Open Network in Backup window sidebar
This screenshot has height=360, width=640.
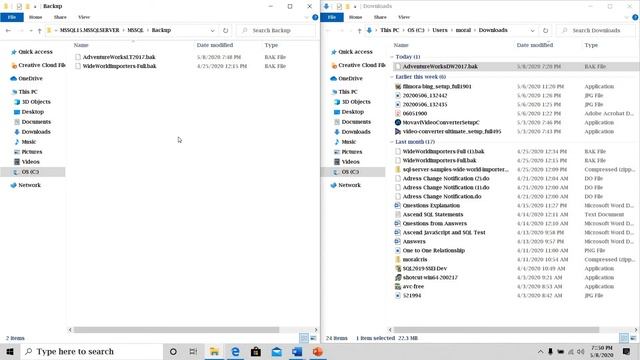(26, 185)
